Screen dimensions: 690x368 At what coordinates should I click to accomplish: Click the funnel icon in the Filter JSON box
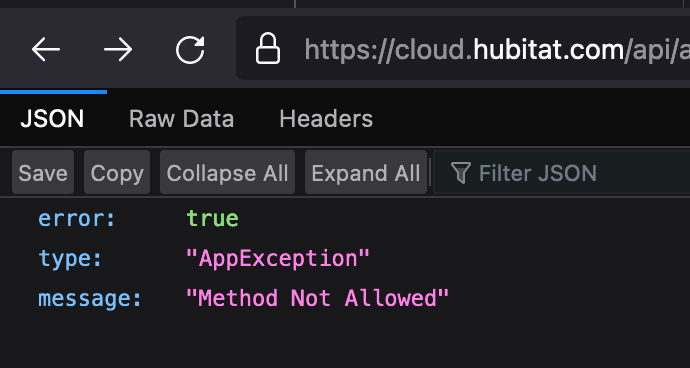coord(461,173)
